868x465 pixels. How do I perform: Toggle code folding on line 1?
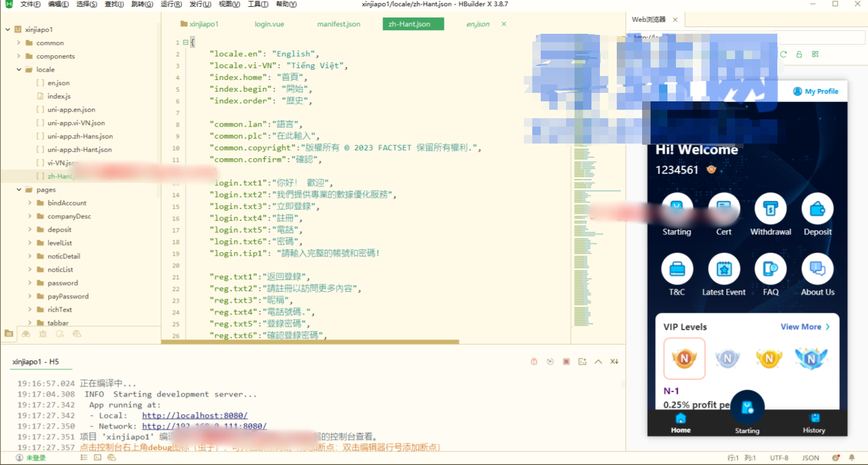point(185,42)
